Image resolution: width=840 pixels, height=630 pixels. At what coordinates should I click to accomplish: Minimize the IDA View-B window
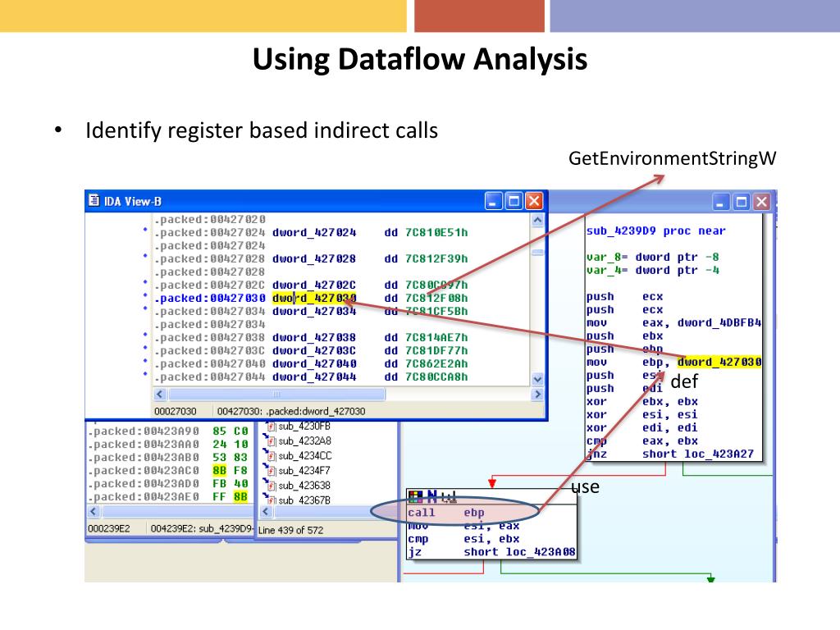pos(493,202)
